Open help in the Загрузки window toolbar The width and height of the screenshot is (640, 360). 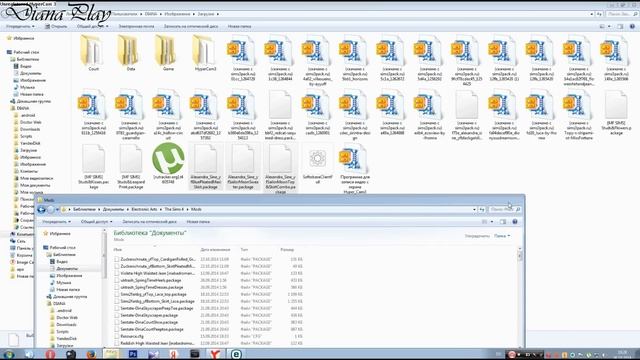(x=632, y=27)
